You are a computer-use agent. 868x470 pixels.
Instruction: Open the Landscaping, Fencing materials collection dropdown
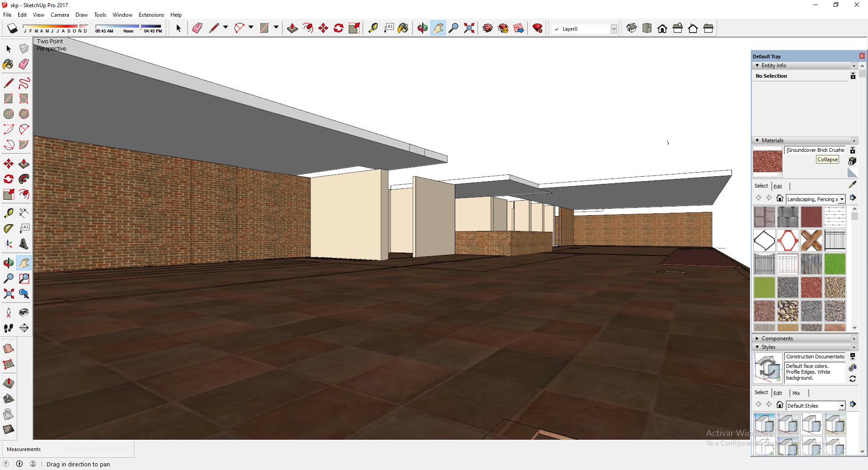click(x=842, y=199)
